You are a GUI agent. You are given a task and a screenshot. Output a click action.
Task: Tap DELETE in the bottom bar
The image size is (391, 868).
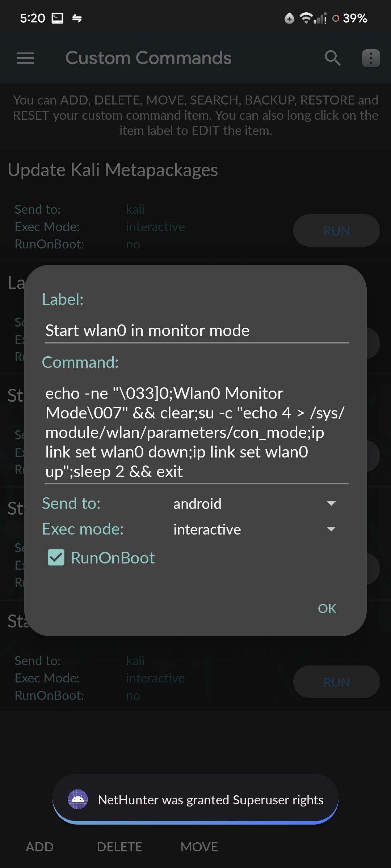[119, 847]
